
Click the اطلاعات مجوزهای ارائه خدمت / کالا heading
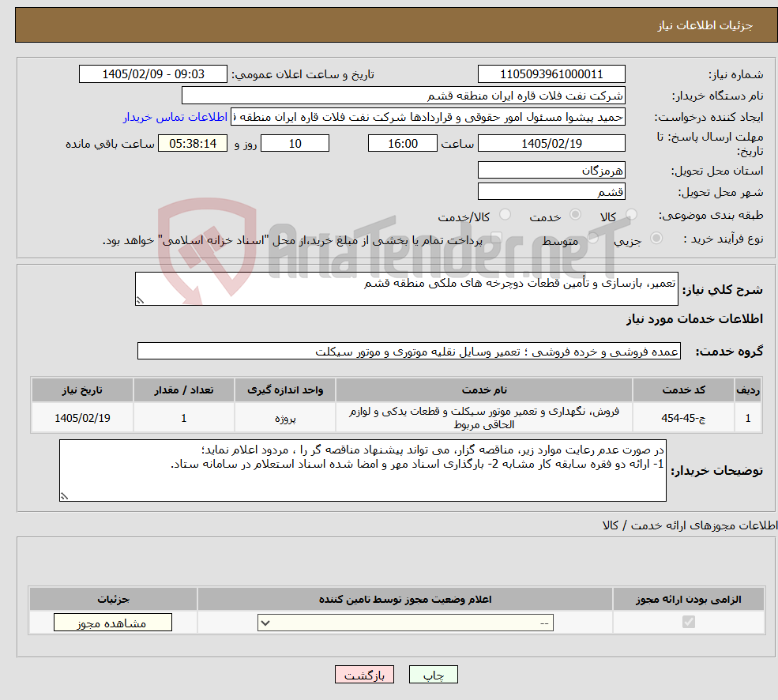[x=690, y=525]
